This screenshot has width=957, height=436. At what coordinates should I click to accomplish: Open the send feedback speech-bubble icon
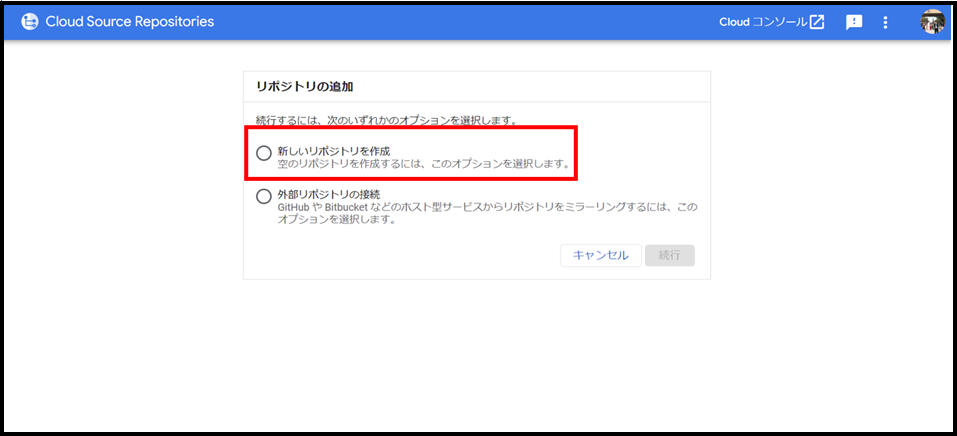point(854,22)
